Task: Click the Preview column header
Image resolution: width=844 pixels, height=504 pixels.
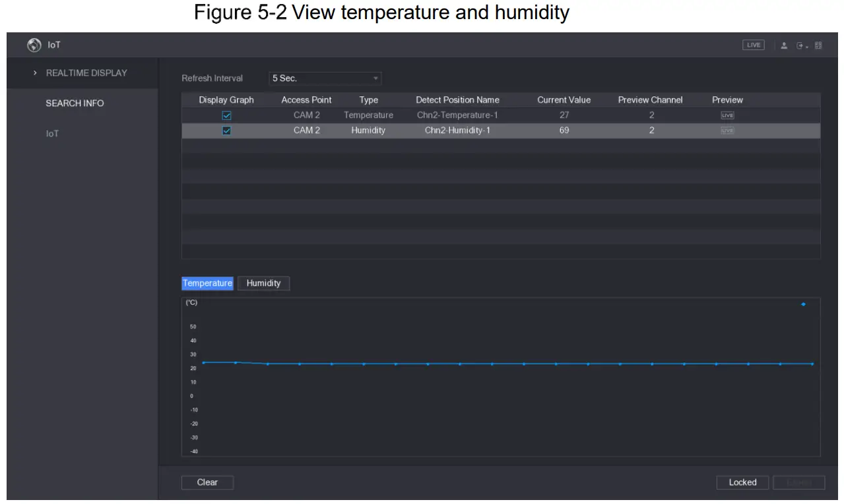Action: point(727,100)
